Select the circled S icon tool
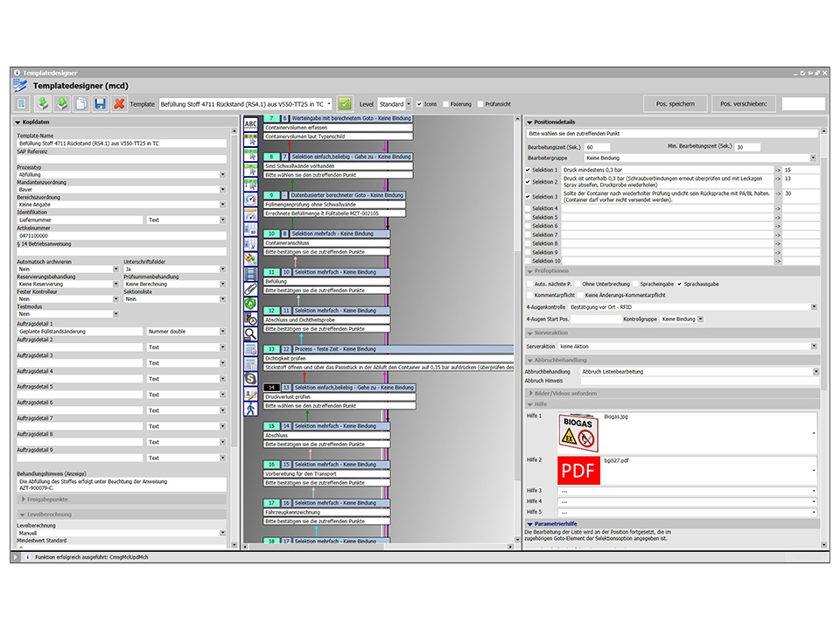This screenshot has width=840, height=630. (x=250, y=379)
